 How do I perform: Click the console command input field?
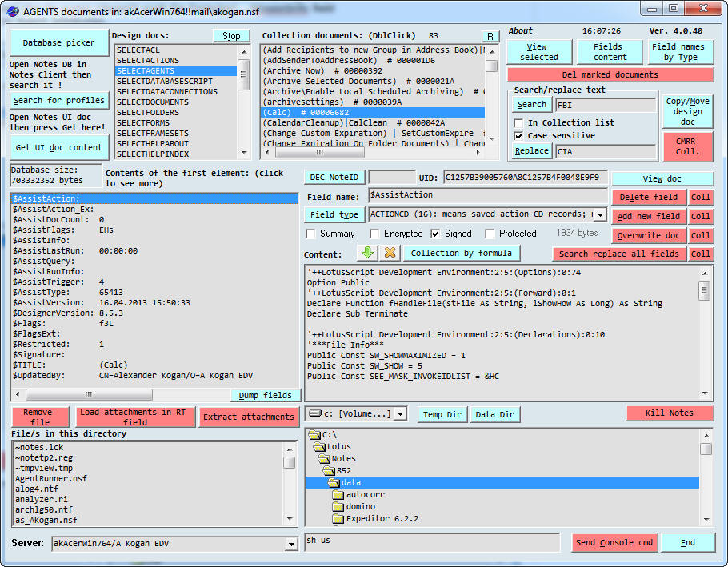[x=432, y=541]
